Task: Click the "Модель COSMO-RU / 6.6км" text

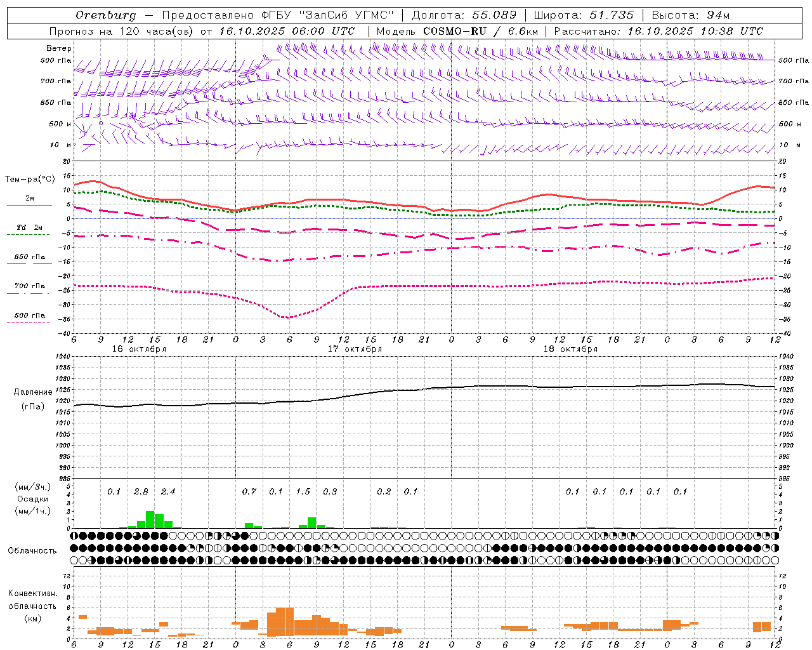Action: click(457, 31)
